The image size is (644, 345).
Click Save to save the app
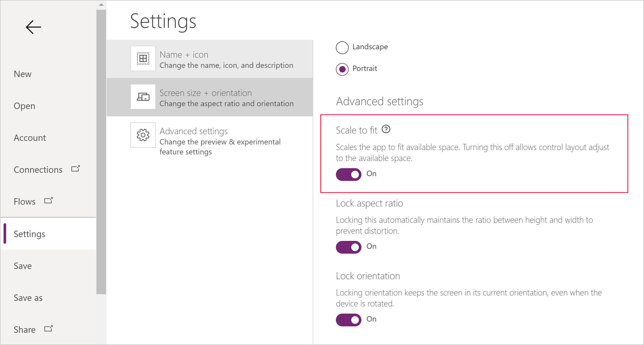[23, 266]
